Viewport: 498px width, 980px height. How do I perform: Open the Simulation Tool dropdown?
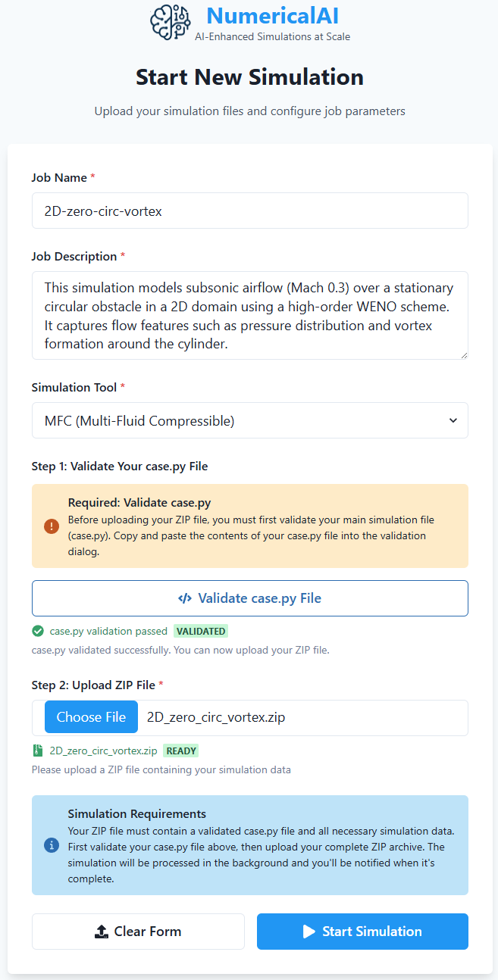[x=250, y=420]
